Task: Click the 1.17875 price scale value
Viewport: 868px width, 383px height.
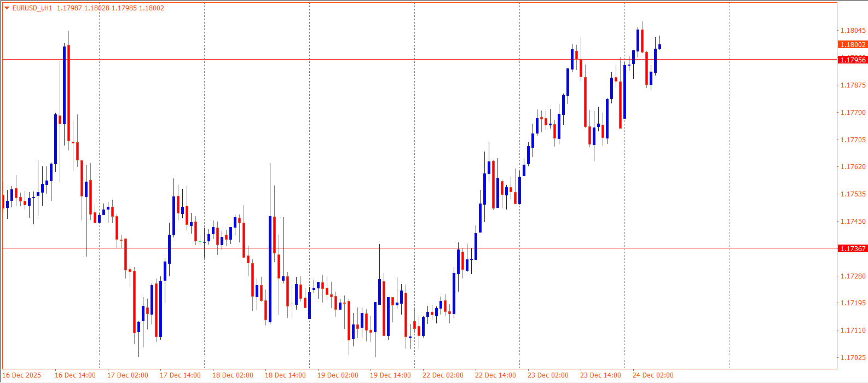Action: tap(853, 85)
